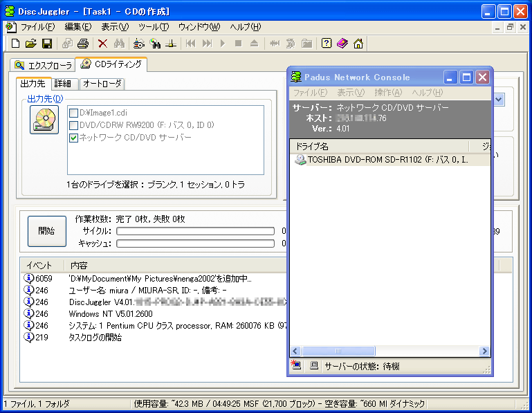Click the Home icon in toolbar
The width and height of the screenshot is (532, 413).
358,44
